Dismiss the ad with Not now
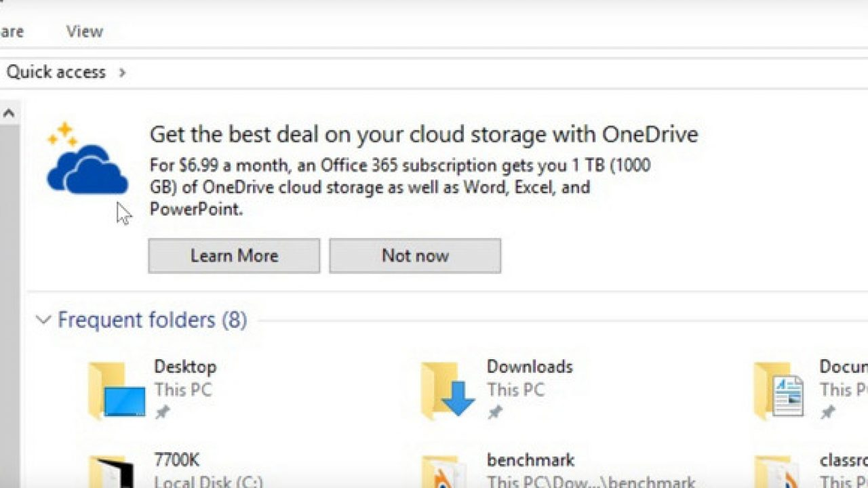Viewport: 868px width, 488px height. 415,256
